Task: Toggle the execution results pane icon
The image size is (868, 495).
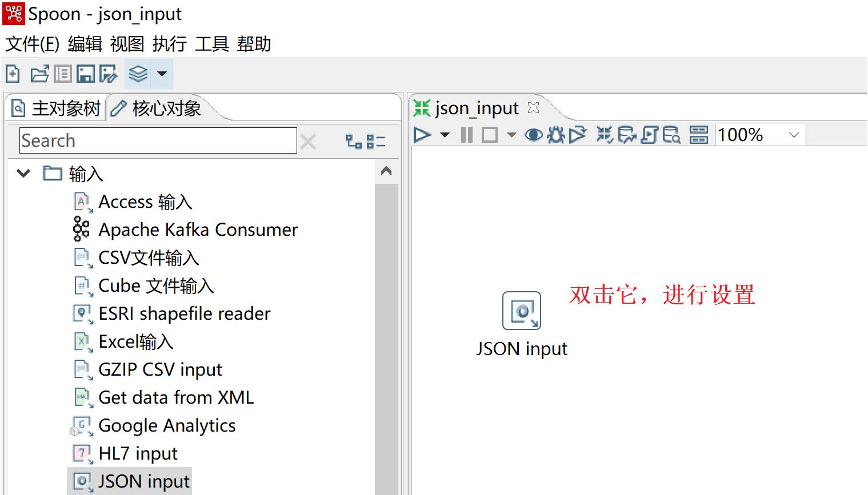Action: (698, 135)
